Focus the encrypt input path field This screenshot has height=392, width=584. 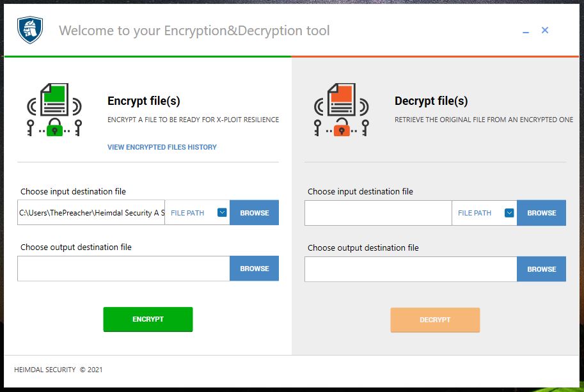pyautogui.click(x=91, y=212)
